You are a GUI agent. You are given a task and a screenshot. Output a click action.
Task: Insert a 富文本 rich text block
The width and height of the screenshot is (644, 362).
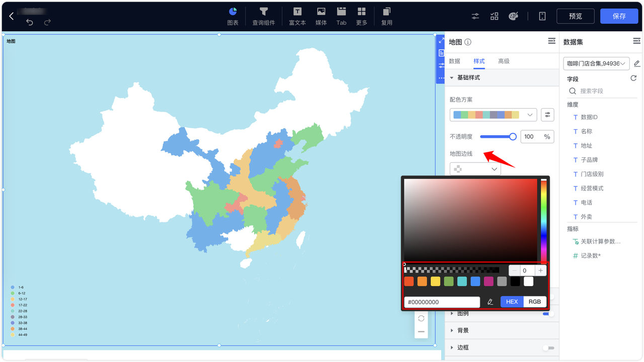pyautogui.click(x=297, y=16)
